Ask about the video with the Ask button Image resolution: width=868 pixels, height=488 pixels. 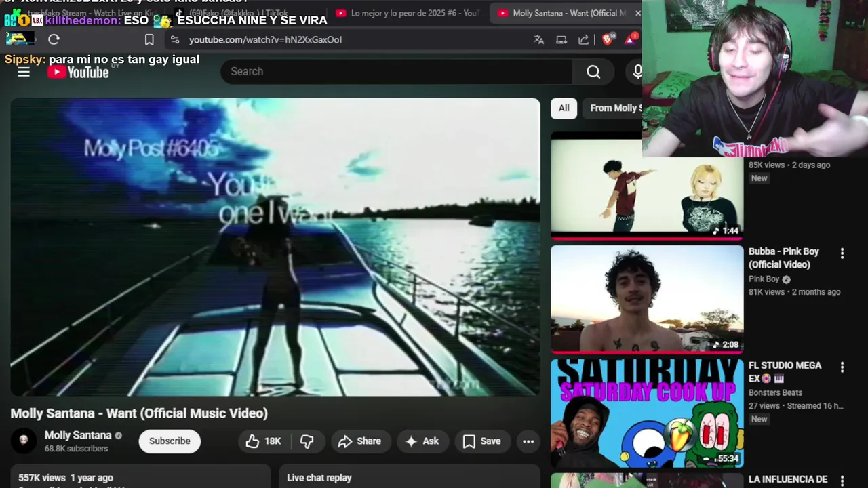pyautogui.click(x=422, y=441)
